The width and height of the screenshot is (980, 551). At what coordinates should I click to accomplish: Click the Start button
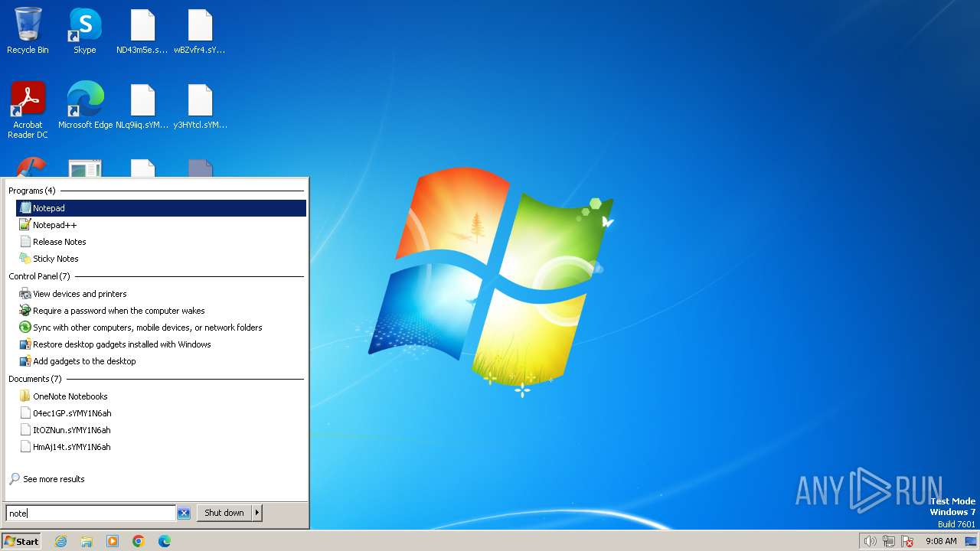pos(21,541)
